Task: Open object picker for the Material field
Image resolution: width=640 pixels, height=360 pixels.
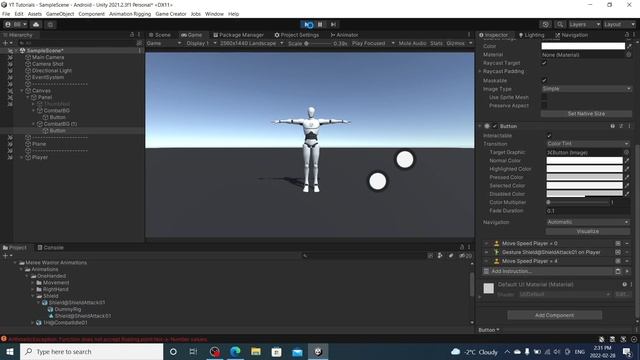Action: pos(629,55)
